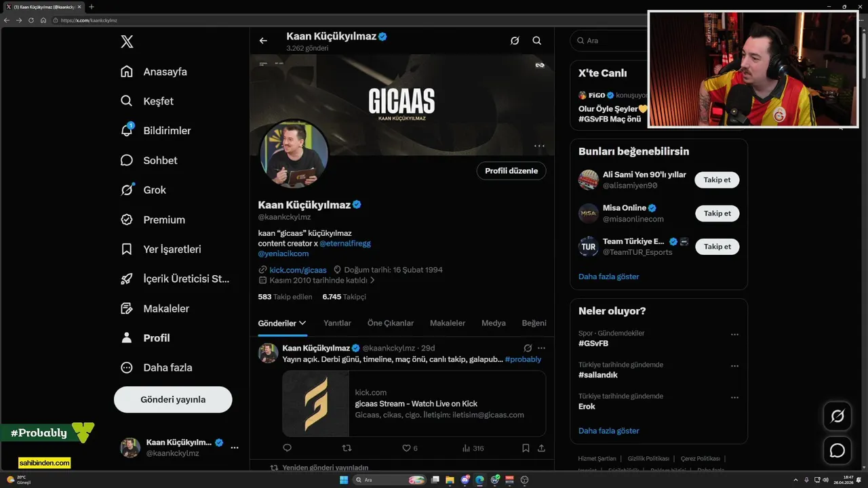Image resolution: width=868 pixels, height=488 pixels.
Task: Open @eternalfiregg mention link
Action: pyautogui.click(x=345, y=243)
